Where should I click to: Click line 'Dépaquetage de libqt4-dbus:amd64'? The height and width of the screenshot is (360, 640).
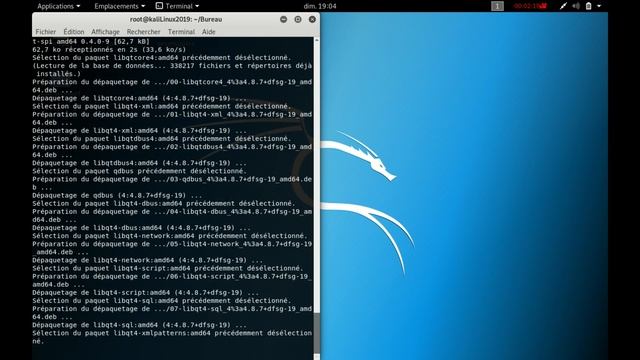pos(142,228)
